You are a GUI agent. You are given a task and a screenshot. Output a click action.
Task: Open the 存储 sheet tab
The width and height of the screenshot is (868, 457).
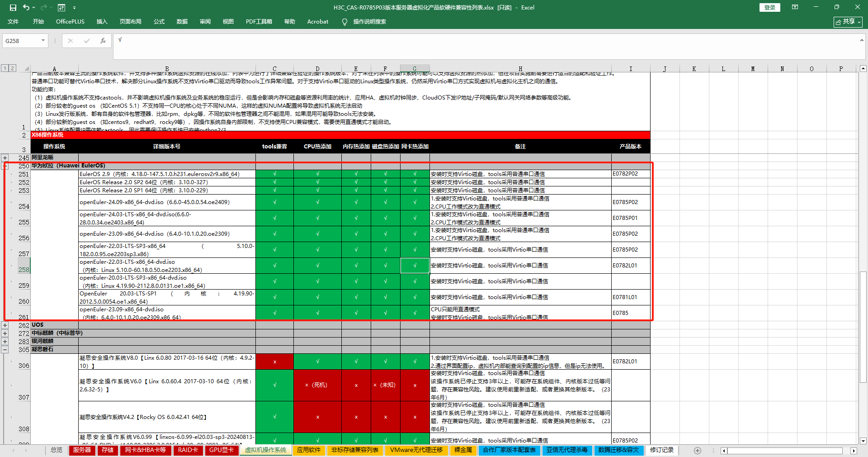pos(108,450)
